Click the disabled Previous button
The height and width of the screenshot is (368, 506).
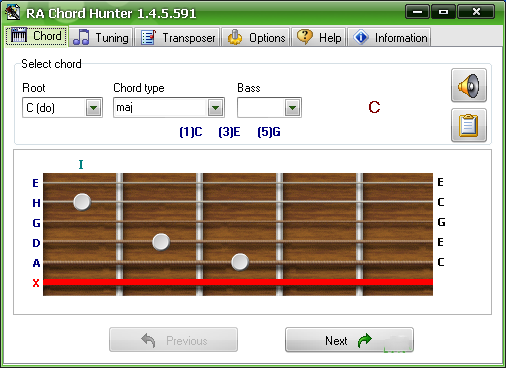point(173,340)
